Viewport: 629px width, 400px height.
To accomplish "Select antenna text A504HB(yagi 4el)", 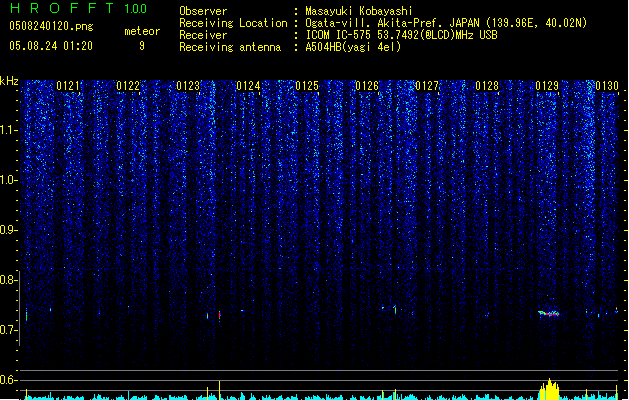I will pyautogui.click(x=353, y=47).
